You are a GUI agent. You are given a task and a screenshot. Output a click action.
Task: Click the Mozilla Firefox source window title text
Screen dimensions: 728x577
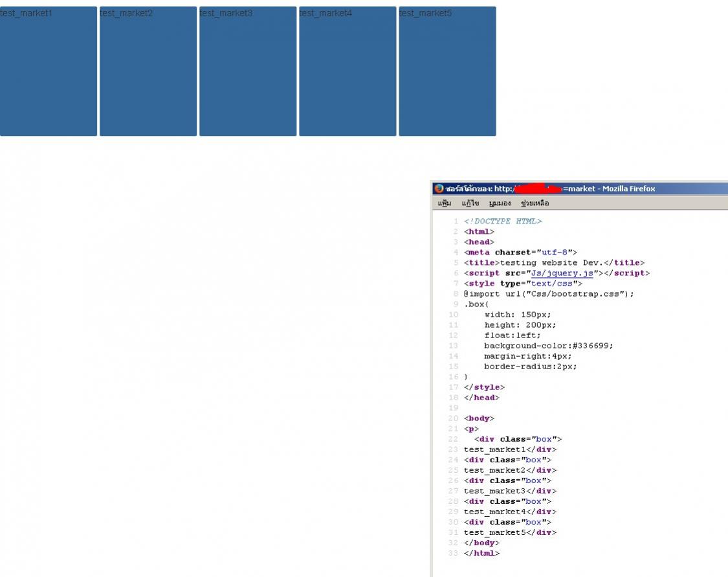pyautogui.click(x=550, y=188)
